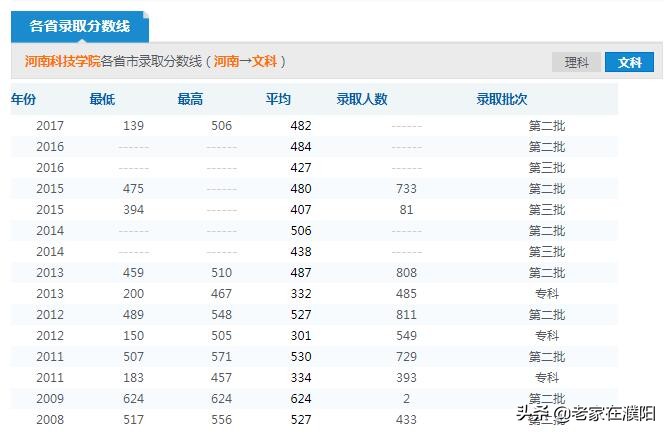
Task: Select the admitted count 808
Action: (x=406, y=273)
